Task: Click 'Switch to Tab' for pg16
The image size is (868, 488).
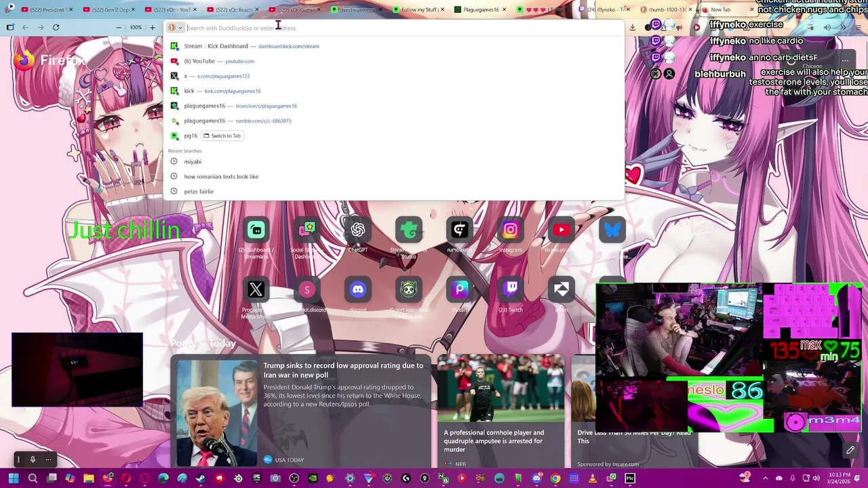Action: click(x=222, y=136)
